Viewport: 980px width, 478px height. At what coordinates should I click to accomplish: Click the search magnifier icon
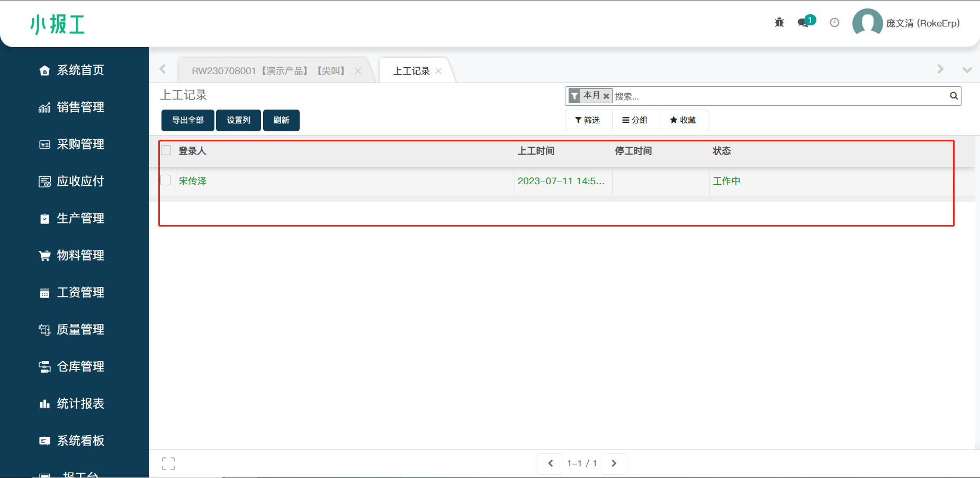tap(954, 96)
